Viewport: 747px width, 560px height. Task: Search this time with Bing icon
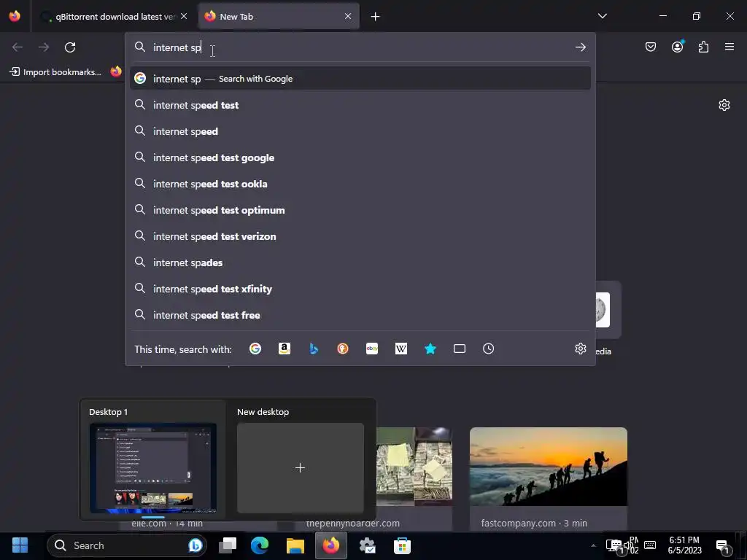[314, 349]
